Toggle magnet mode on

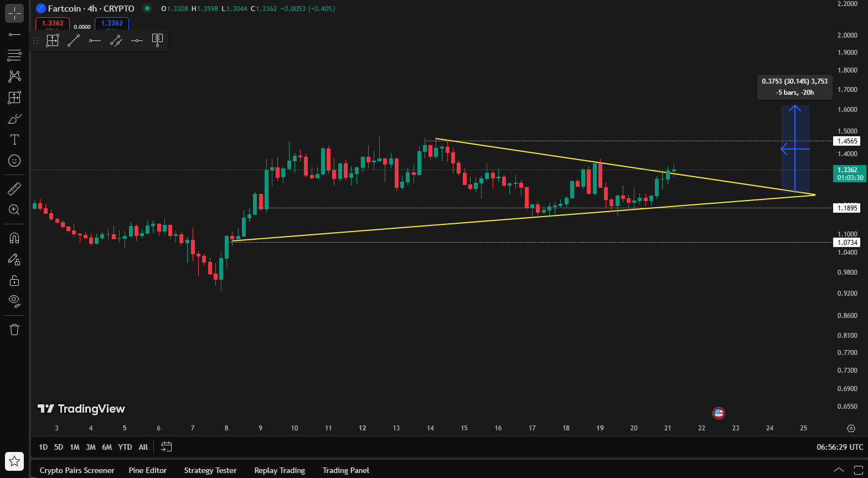pyautogui.click(x=14, y=238)
